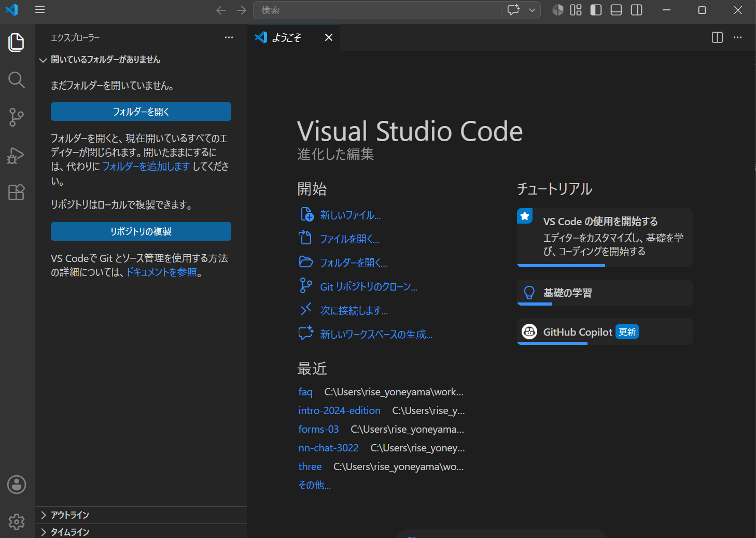Toggle the secondary side bar

(637, 10)
